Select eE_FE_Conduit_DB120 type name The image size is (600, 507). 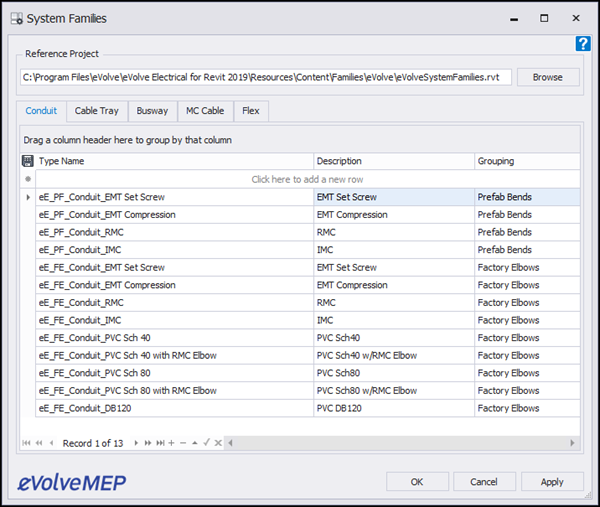(x=174, y=409)
